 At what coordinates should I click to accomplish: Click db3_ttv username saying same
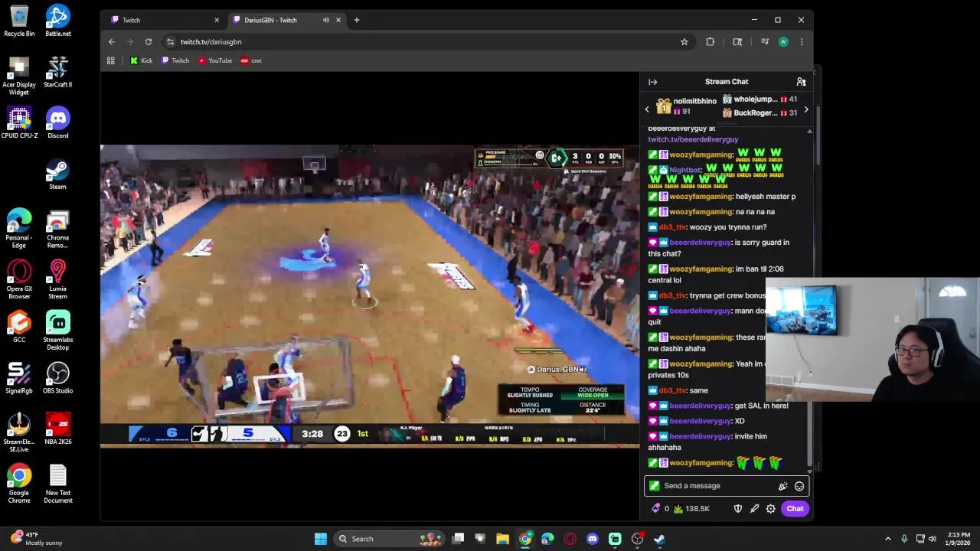(x=672, y=390)
